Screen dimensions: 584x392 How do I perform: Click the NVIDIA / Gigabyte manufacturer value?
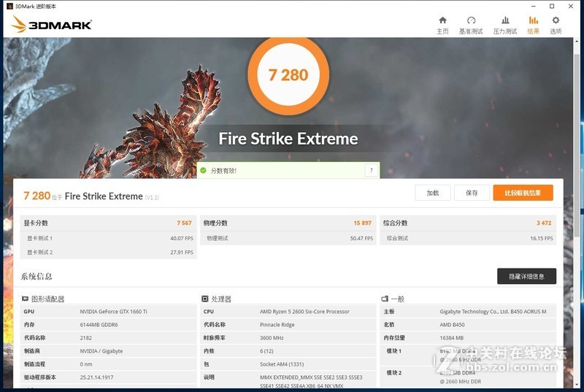tap(101, 351)
